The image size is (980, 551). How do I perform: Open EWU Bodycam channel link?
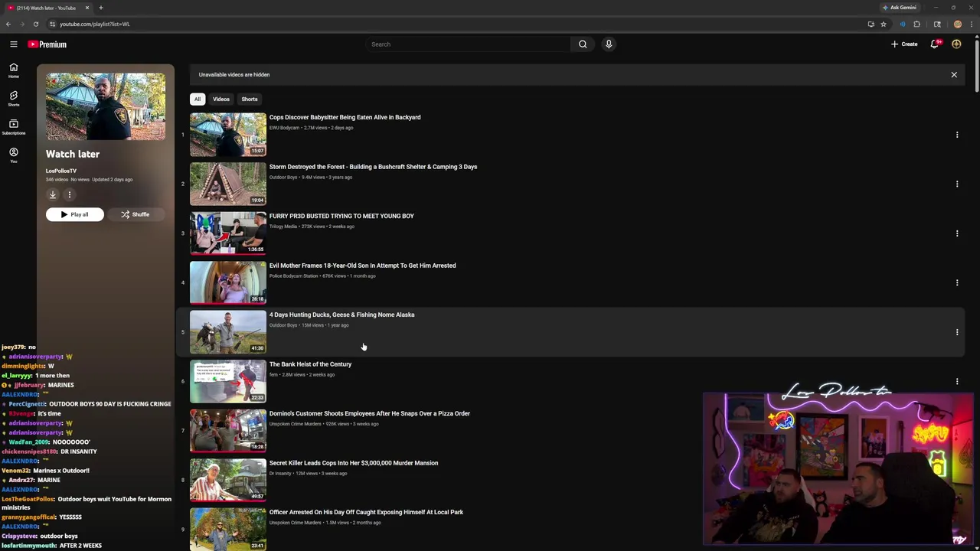point(284,128)
